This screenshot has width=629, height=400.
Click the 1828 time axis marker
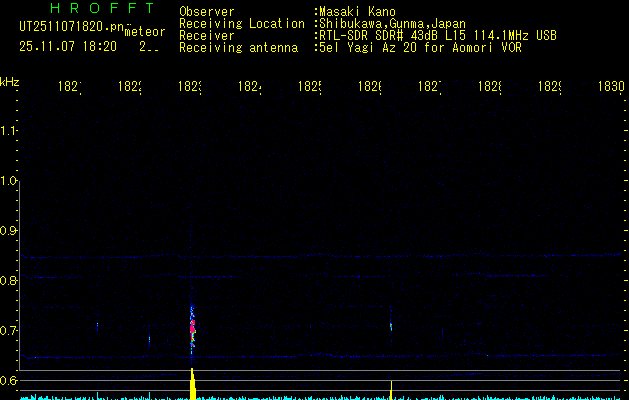[x=489, y=87]
